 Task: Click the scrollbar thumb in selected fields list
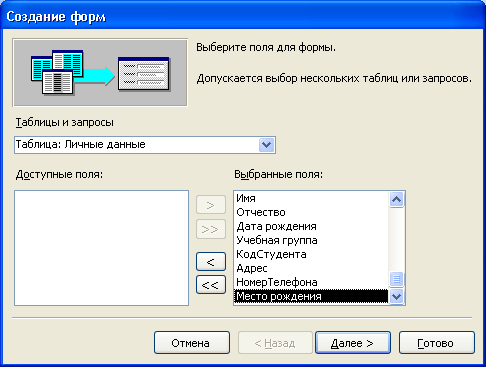(x=396, y=279)
